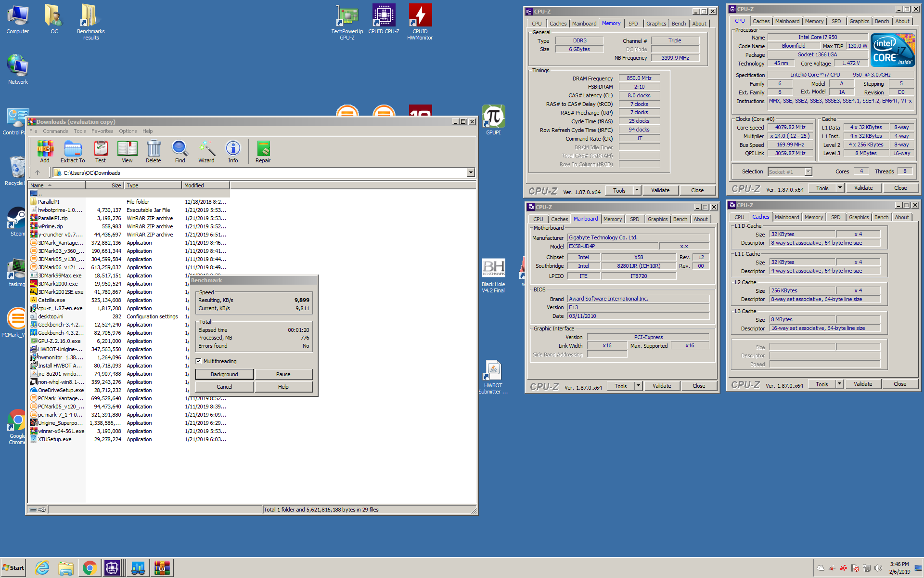This screenshot has height=578, width=924.
Task: Switch to SPD tab in Memory CPU-Z window
Action: (x=633, y=24)
